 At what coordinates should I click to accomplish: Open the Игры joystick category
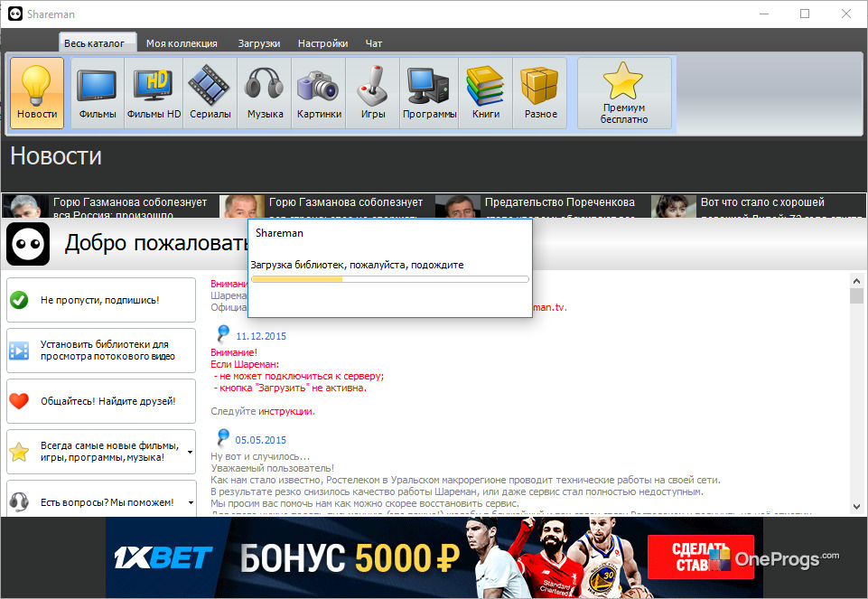(x=372, y=93)
